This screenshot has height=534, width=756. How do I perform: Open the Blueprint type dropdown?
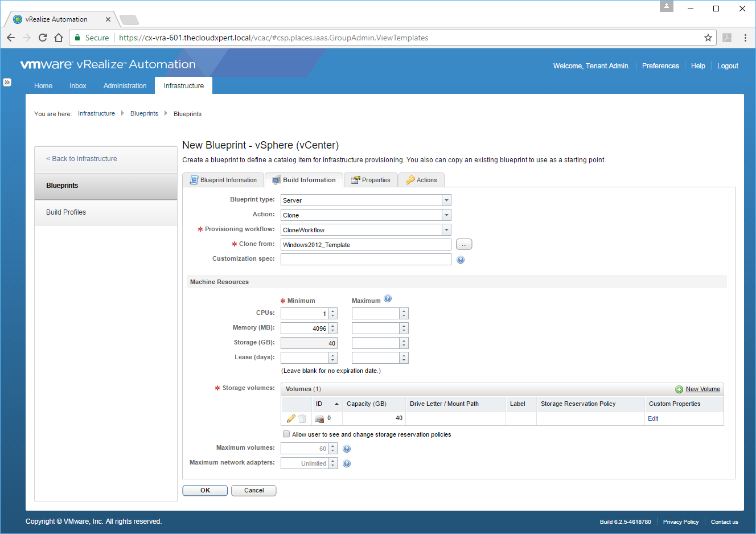tap(446, 200)
